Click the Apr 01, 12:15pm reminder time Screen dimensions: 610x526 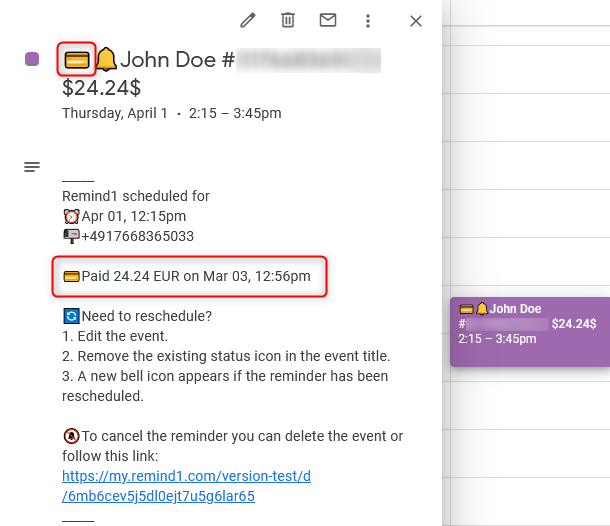(x=134, y=216)
